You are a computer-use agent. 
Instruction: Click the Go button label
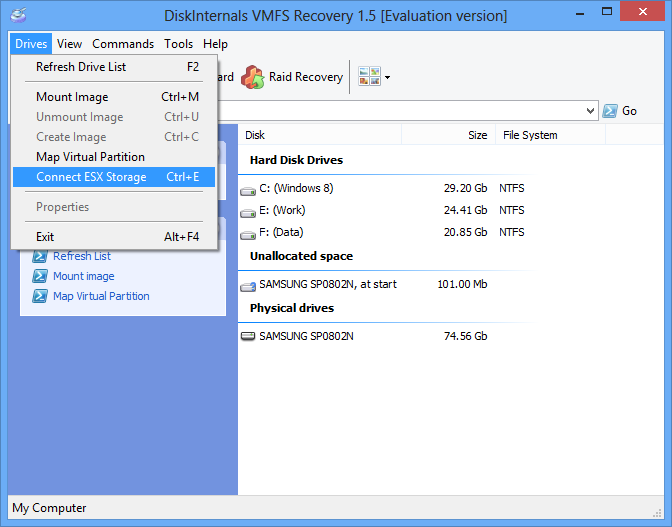(x=629, y=111)
